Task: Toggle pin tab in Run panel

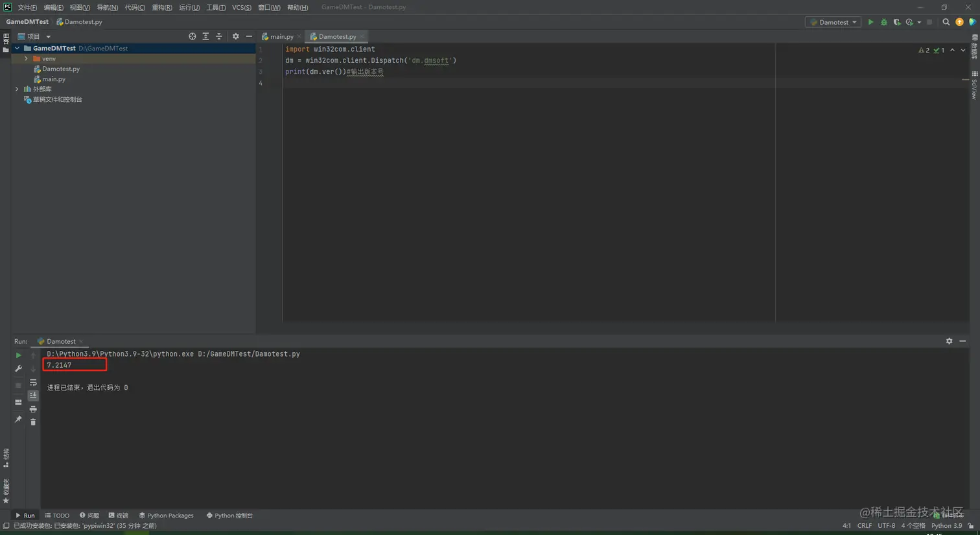Action: (18, 420)
